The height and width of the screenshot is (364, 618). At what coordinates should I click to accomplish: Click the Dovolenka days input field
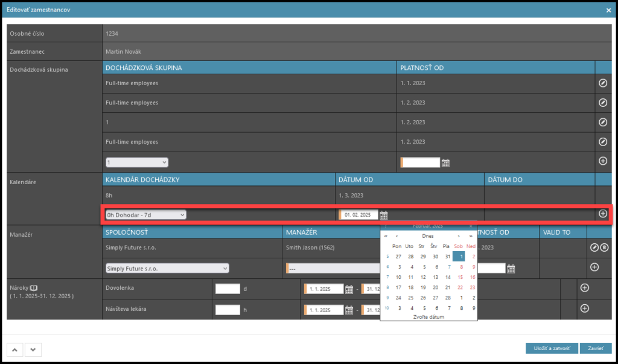point(228,289)
